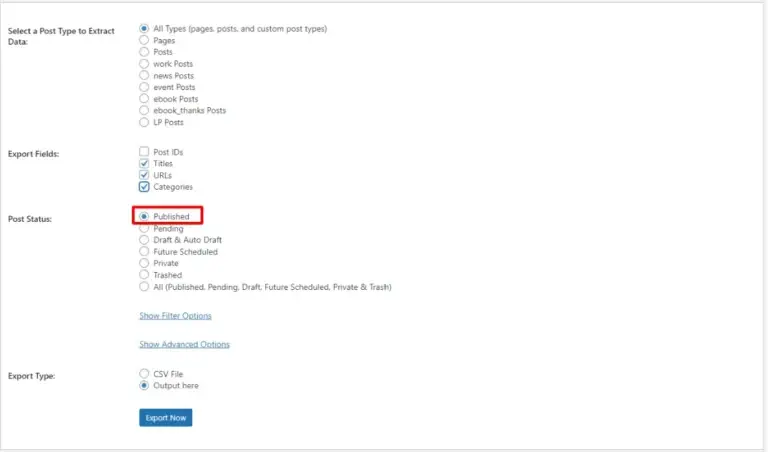Uncheck the Titles export field

144,163
